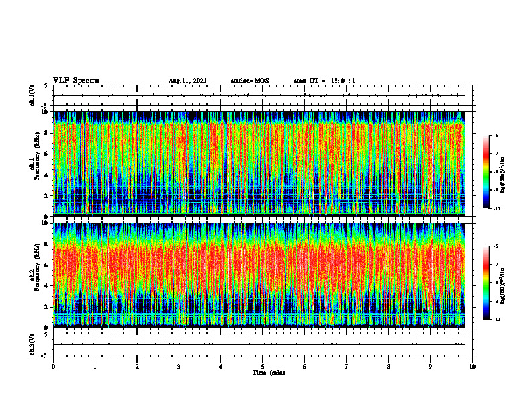Click the date label 'Aug.11, 2021'
This screenshot has width=532, height=411.
(187, 81)
